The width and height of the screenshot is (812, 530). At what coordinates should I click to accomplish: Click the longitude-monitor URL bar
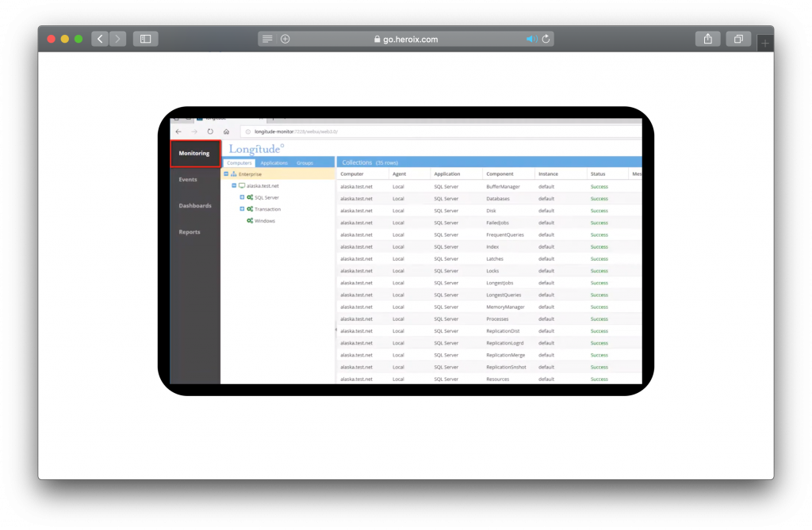(441, 132)
